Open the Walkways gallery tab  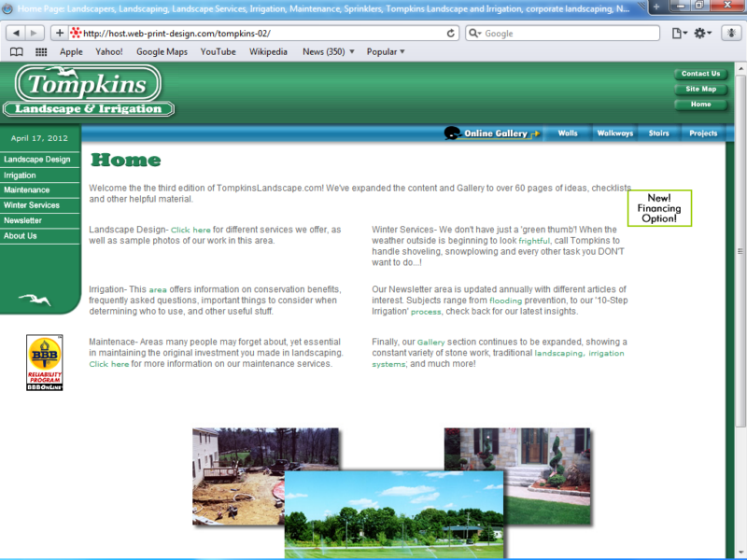point(615,133)
